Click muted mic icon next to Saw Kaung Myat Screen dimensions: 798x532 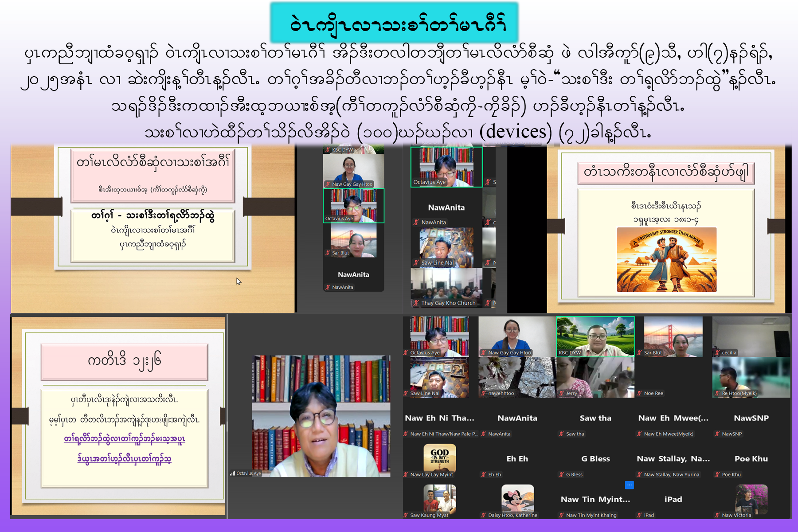[406, 515]
